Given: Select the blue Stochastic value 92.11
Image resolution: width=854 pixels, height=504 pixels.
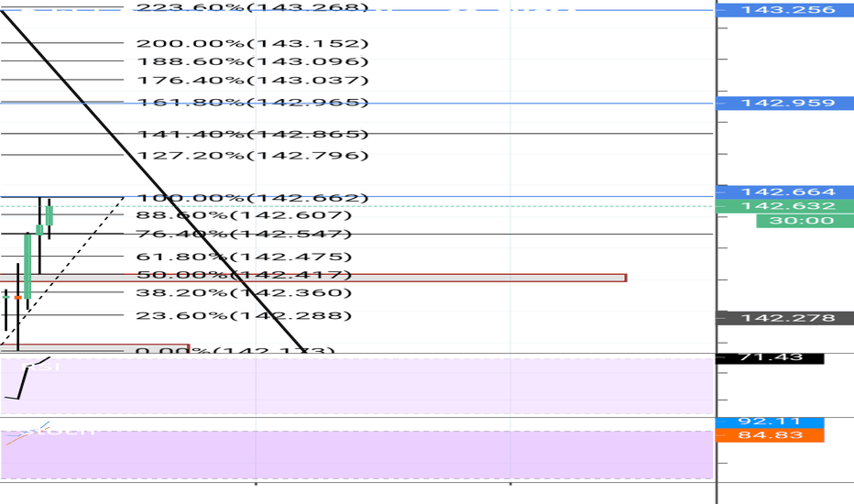Looking at the screenshot, I should (770, 422).
